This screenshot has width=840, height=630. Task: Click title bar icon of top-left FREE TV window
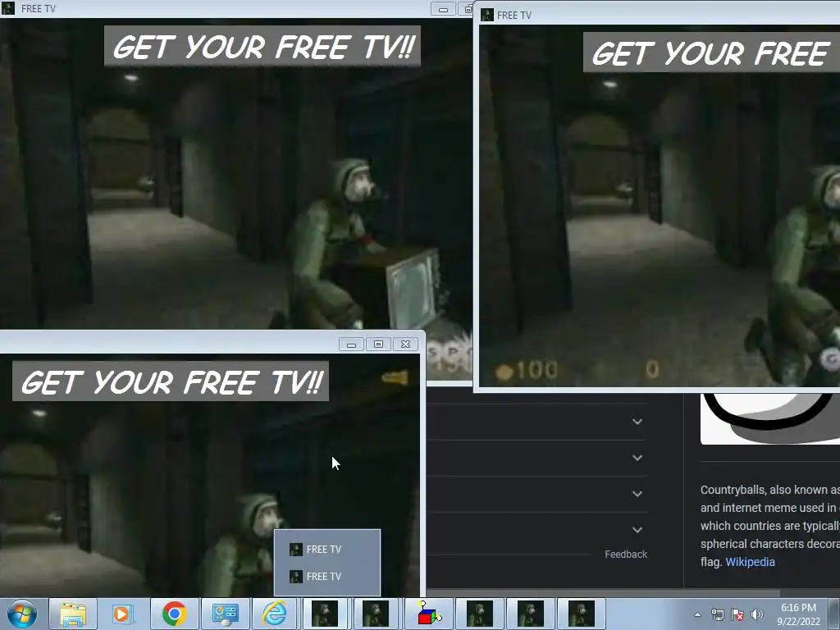(x=8, y=8)
